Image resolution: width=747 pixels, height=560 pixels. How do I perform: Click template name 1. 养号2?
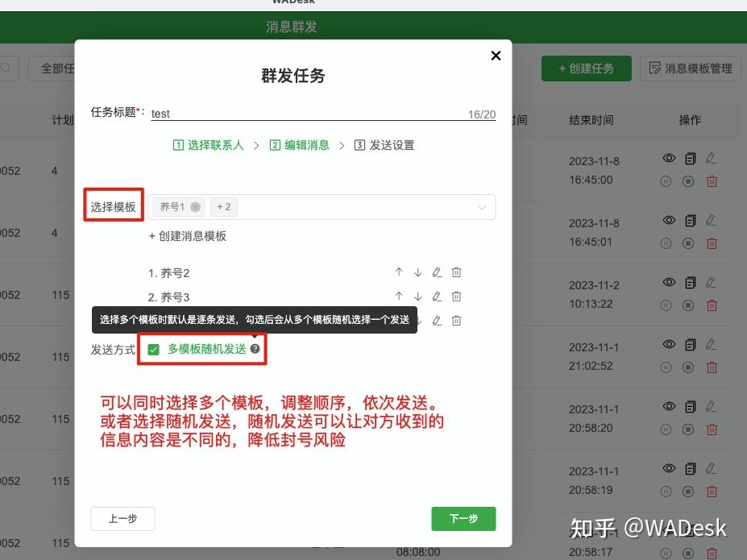coord(168,273)
